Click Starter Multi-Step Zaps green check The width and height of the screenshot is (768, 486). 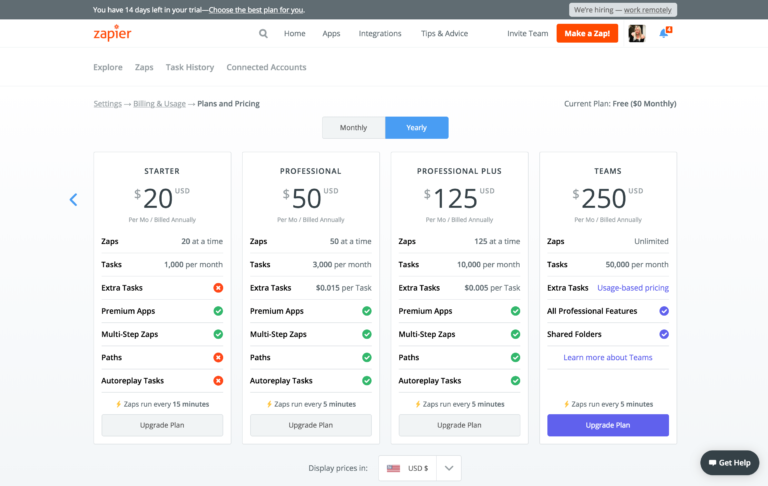[x=218, y=334]
